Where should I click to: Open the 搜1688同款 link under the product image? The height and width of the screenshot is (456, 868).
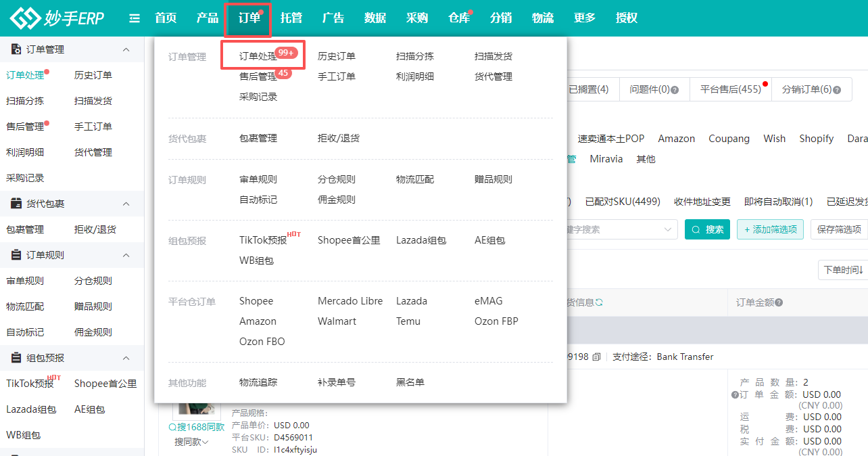point(196,427)
